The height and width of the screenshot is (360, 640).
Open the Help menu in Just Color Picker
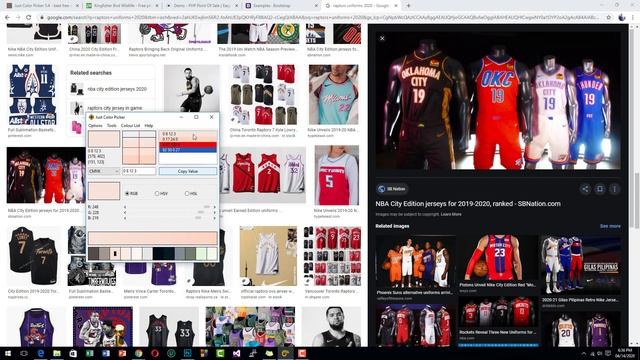pyautogui.click(x=149, y=126)
